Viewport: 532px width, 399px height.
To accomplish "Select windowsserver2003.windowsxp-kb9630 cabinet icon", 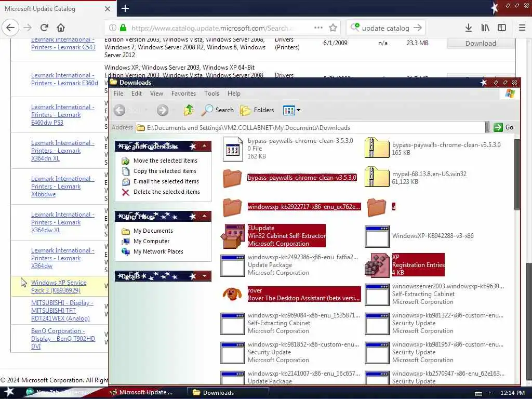I will coord(377,294).
